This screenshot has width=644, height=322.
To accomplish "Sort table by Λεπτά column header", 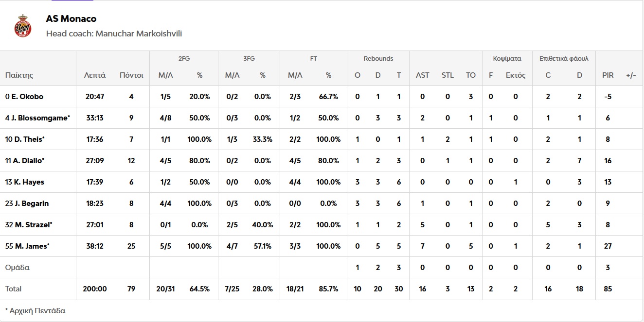I will [x=95, y=75].
